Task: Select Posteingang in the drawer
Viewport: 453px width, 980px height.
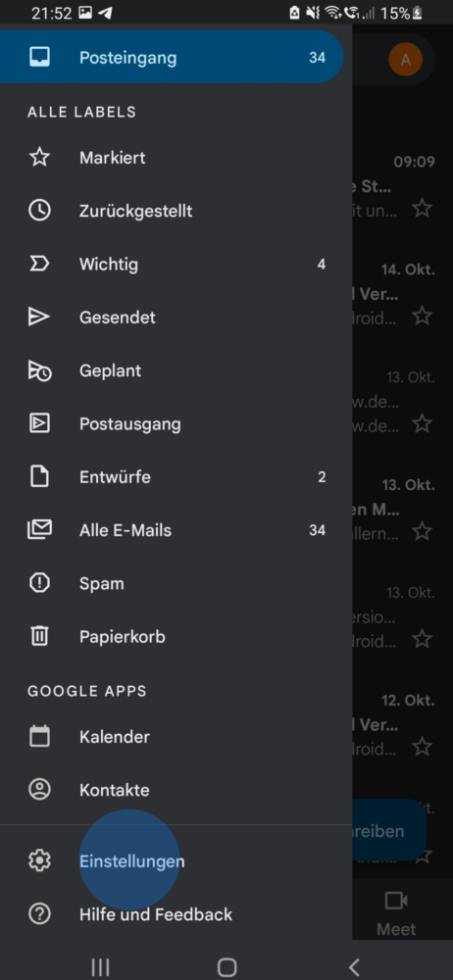Action: click(x=172, y=58)
